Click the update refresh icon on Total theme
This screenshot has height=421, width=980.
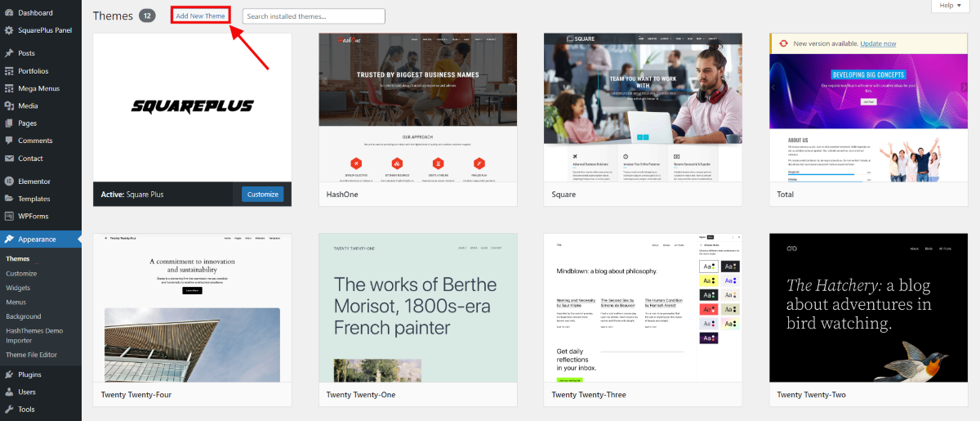point(783,44)
